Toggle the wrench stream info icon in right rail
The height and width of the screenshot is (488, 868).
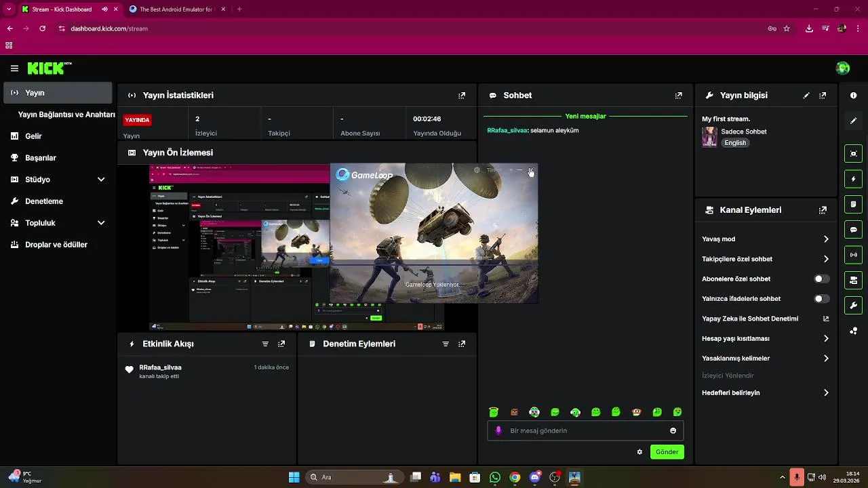coord(854,305)
